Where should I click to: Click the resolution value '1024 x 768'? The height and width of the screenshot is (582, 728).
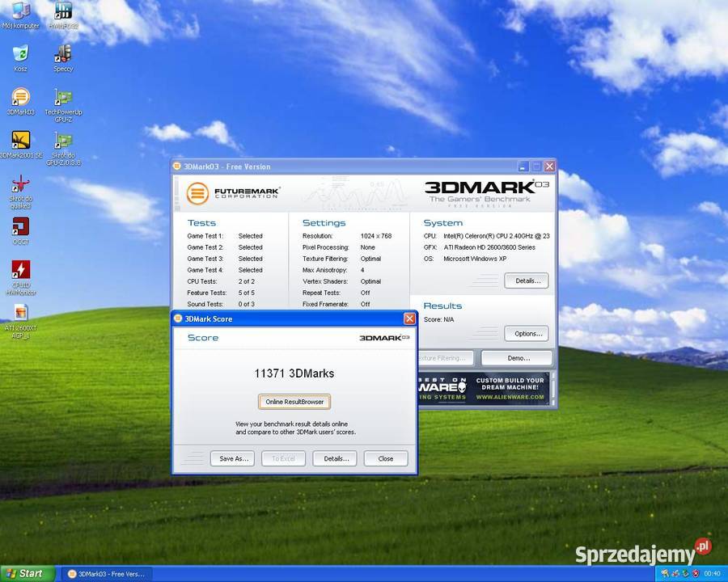tap(376, 236)
